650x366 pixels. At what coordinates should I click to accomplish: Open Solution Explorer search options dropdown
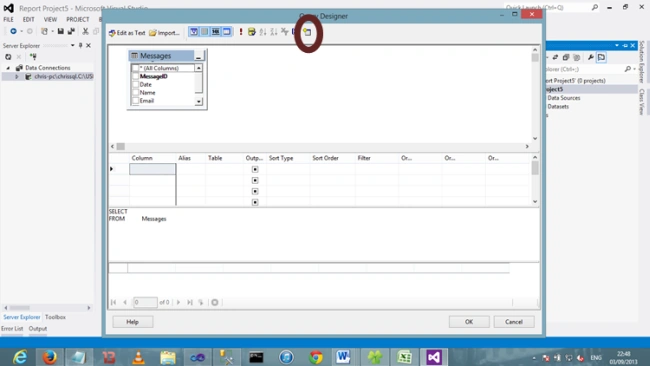635,69
